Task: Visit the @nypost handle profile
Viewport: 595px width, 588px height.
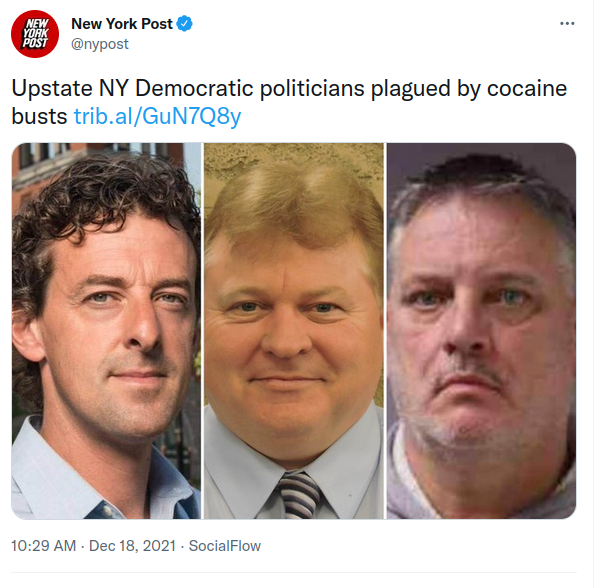Action: [100, 44]
